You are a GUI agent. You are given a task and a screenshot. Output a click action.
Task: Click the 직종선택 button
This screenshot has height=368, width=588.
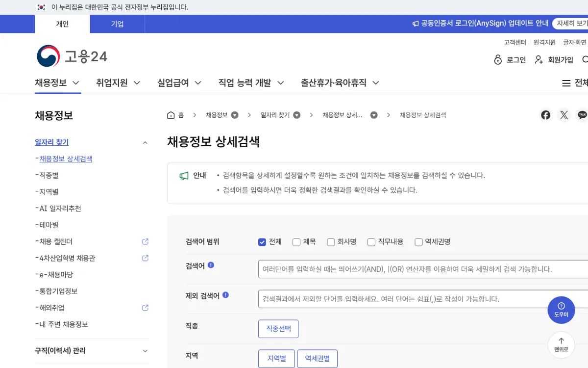coord(278,329)
